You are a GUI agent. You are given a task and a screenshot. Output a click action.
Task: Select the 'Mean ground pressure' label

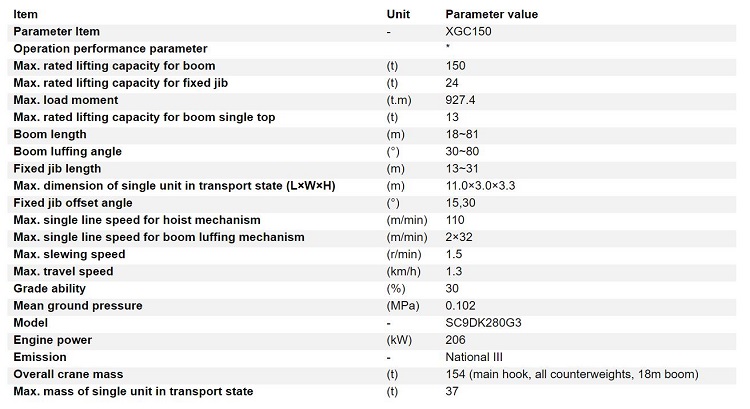click(x=78, y=306)
